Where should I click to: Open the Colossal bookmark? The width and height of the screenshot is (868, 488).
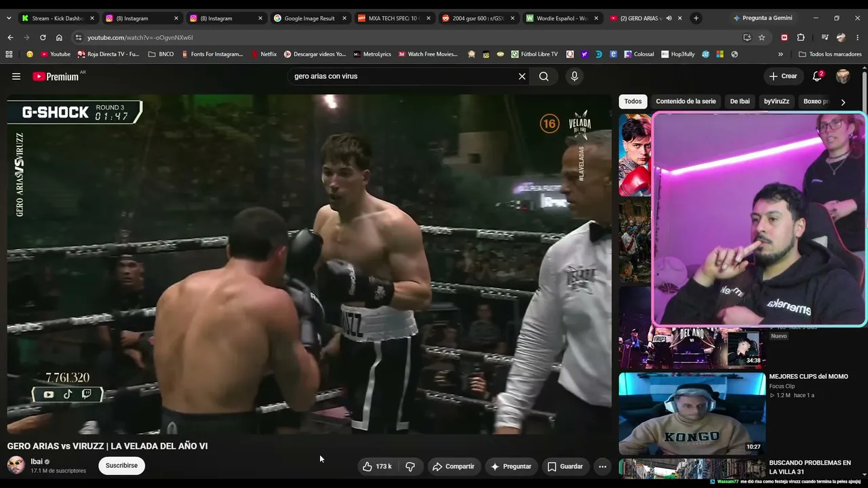point(639,54)
